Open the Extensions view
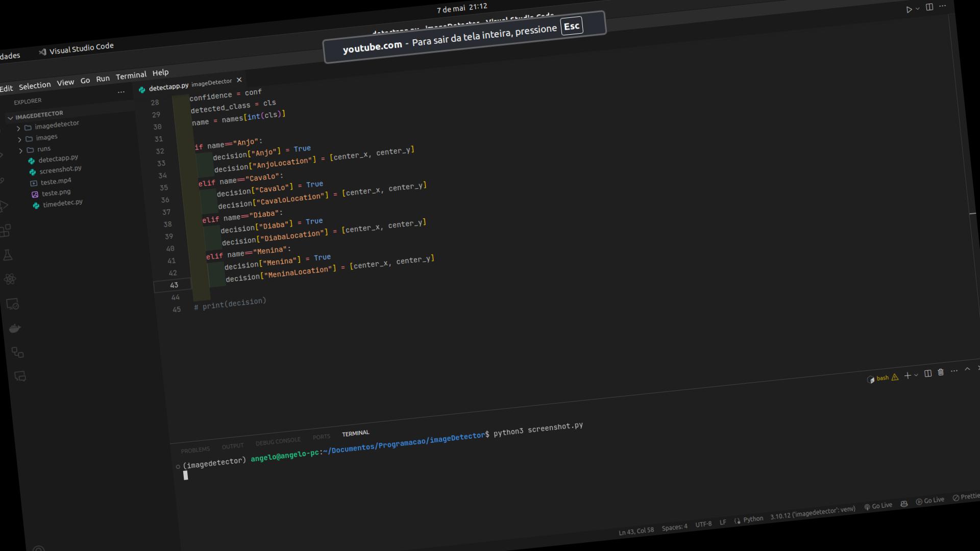This screenshot has height=551, width=980. point(5,231)
